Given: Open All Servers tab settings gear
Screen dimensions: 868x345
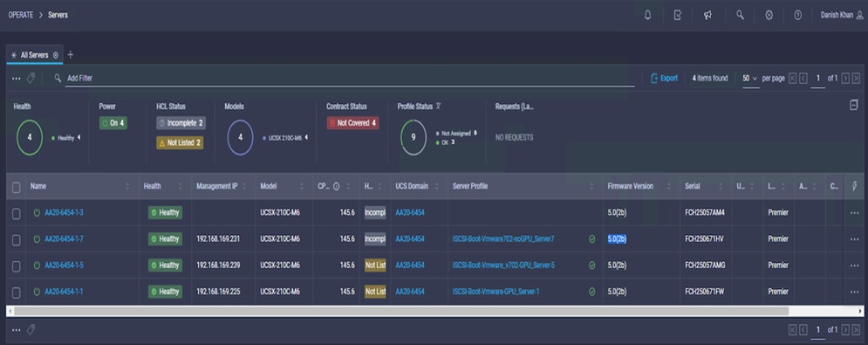Looking at the screenshot, I should [x=55, y=55].
